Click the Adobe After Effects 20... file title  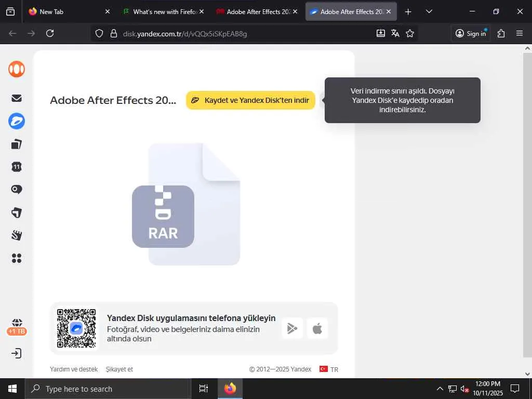point(113,100)
